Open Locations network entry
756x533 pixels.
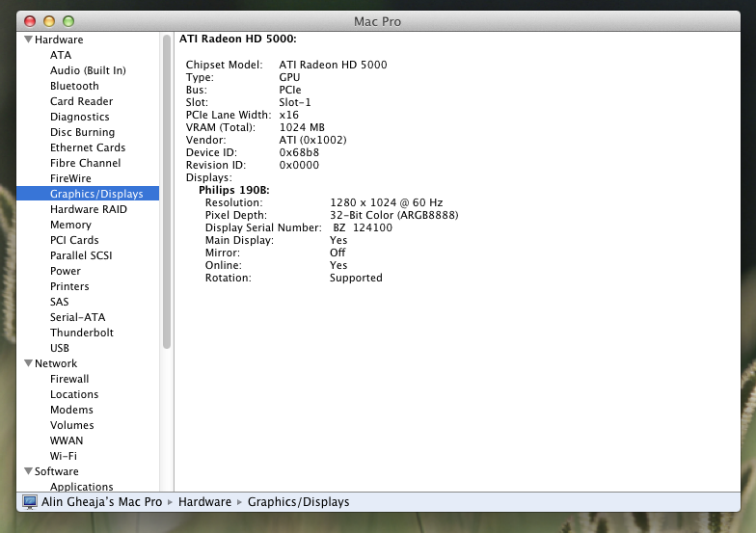[74, 394]
